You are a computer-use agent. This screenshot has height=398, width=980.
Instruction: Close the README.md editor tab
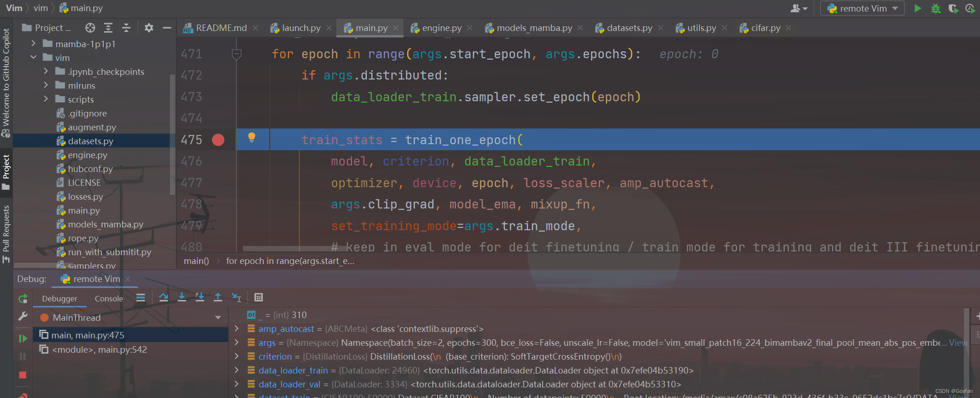point(255,28)
